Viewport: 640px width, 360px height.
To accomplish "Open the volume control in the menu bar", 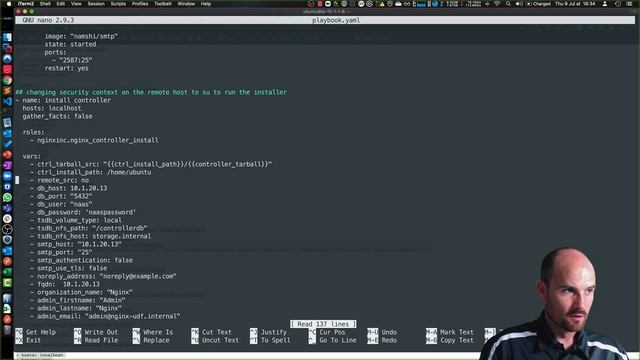I will 518,4.
